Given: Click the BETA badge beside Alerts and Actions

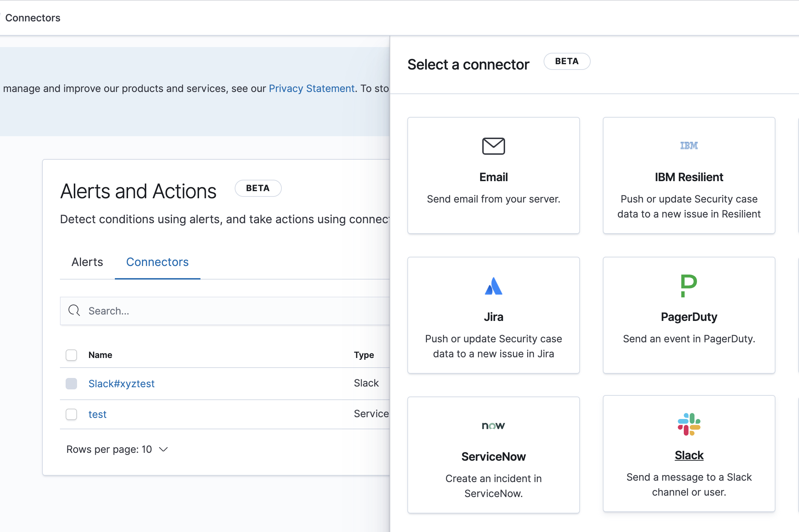Looking at the screenshot, I should coord(258,188).
